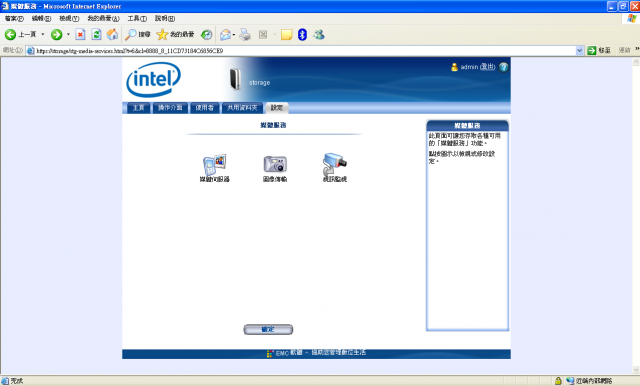Refresh the page with the toolbar icon
The image size is (640, 386).
tap(96, 35)
